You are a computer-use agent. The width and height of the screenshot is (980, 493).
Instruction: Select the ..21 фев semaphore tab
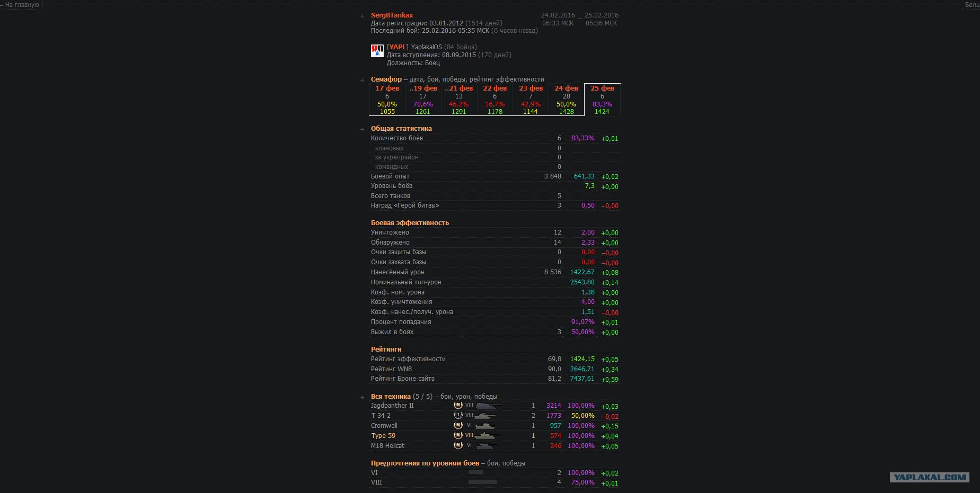[x=459, y=100]
